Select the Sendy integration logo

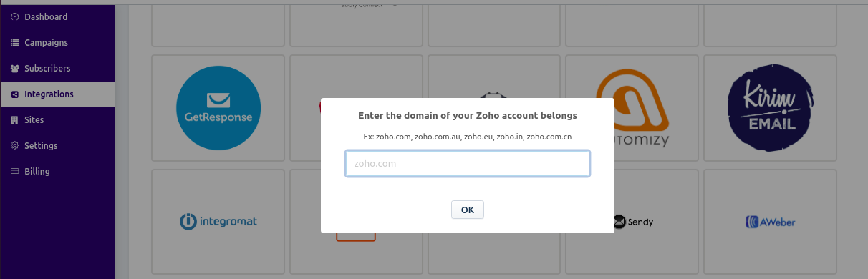pos(633,222)
